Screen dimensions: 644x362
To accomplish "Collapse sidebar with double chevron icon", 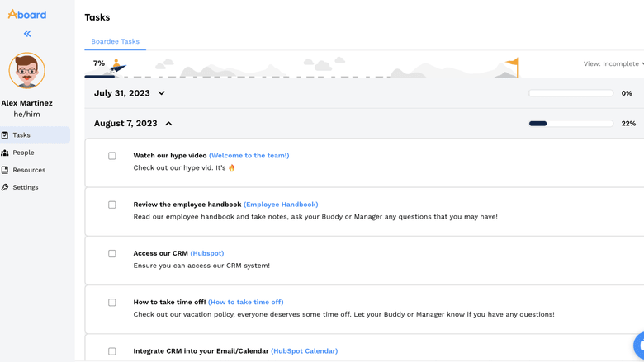I will 27,34.
